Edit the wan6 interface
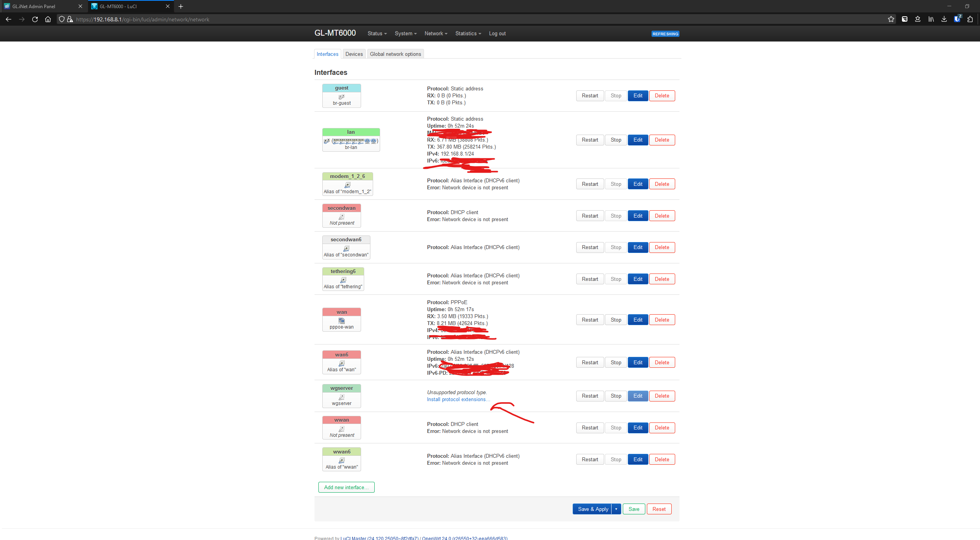980x540 pixels. 638,362
